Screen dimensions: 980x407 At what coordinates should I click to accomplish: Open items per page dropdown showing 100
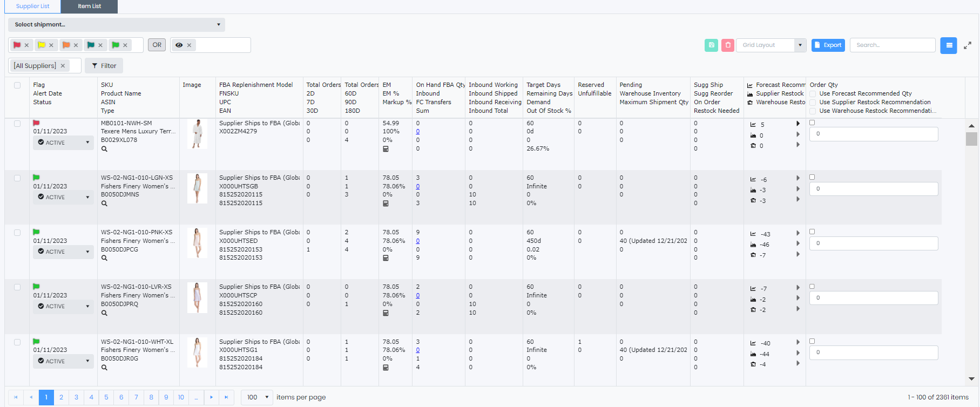tap(257, 397)
